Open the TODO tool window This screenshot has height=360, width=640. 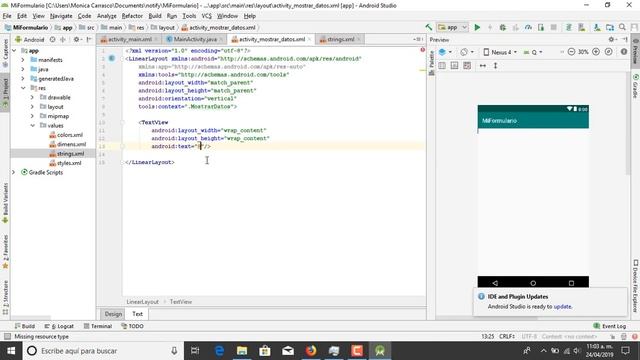[132, 326]
